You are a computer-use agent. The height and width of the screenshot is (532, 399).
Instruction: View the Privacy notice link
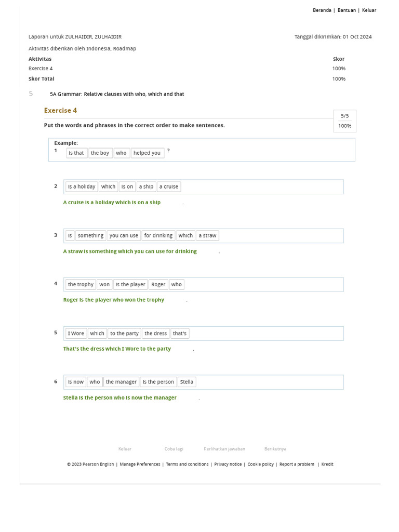tap(228, 464)
